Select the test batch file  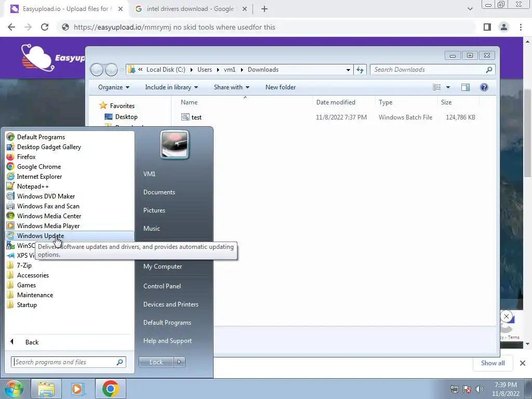[196, 117]
